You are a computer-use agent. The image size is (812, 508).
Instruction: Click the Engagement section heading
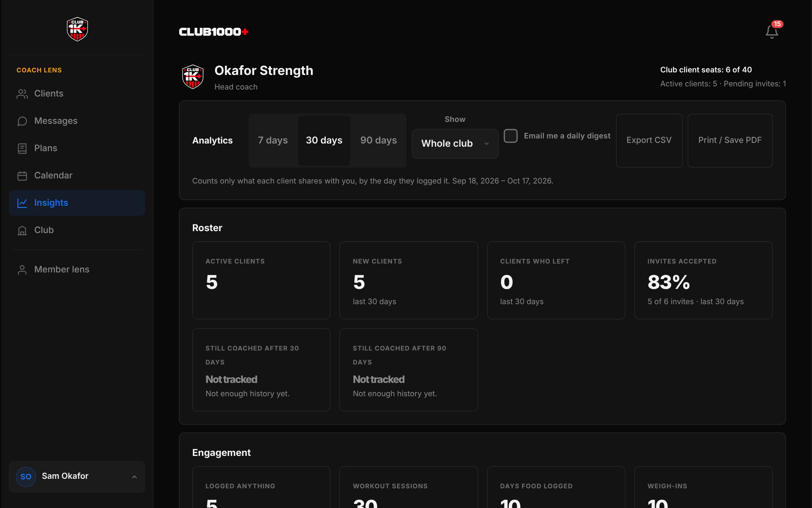click(221, 453)
